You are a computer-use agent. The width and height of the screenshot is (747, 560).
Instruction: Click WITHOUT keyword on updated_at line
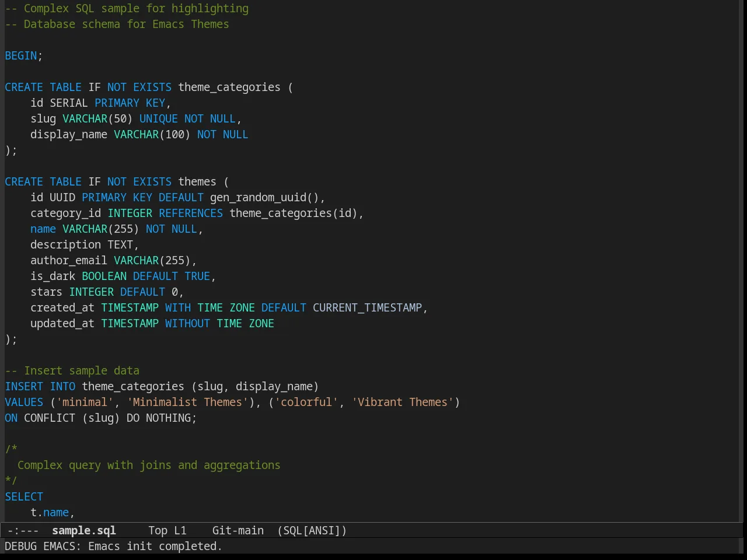click(x=187, y=323)
